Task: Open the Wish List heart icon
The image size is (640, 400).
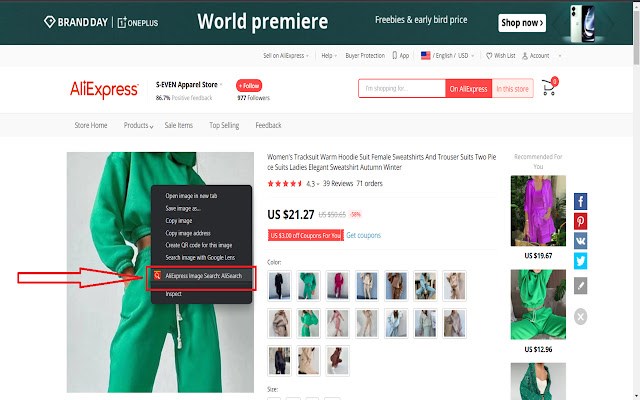Action: 489,56
